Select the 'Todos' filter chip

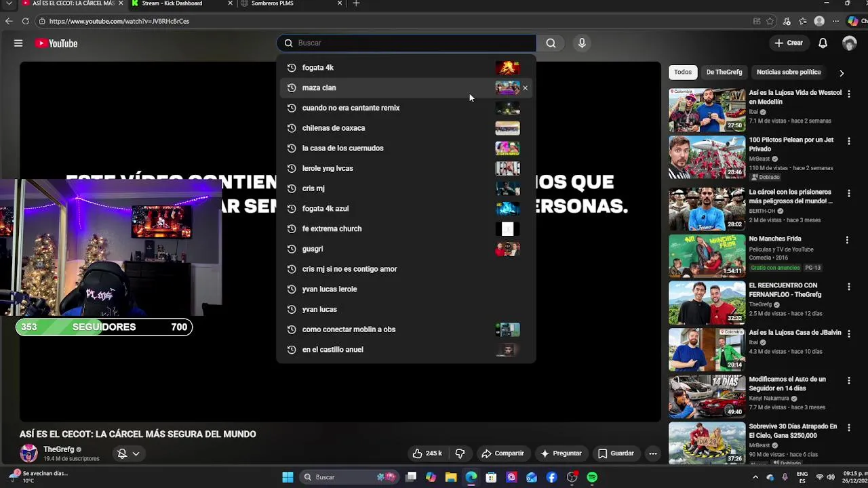pyautogui.click(x=683, y=72)
